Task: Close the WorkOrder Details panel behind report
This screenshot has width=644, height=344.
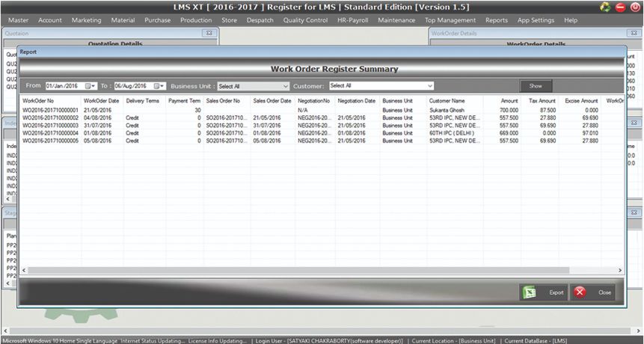Action: point(634,33)
